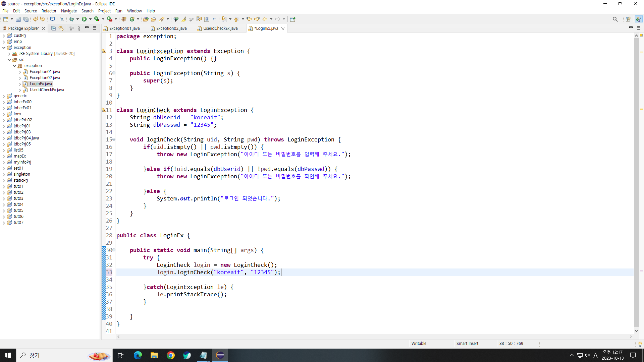Toggle Show Whitespace Characters pilcrow icon
644x362 pixels.
click(214, 19)
